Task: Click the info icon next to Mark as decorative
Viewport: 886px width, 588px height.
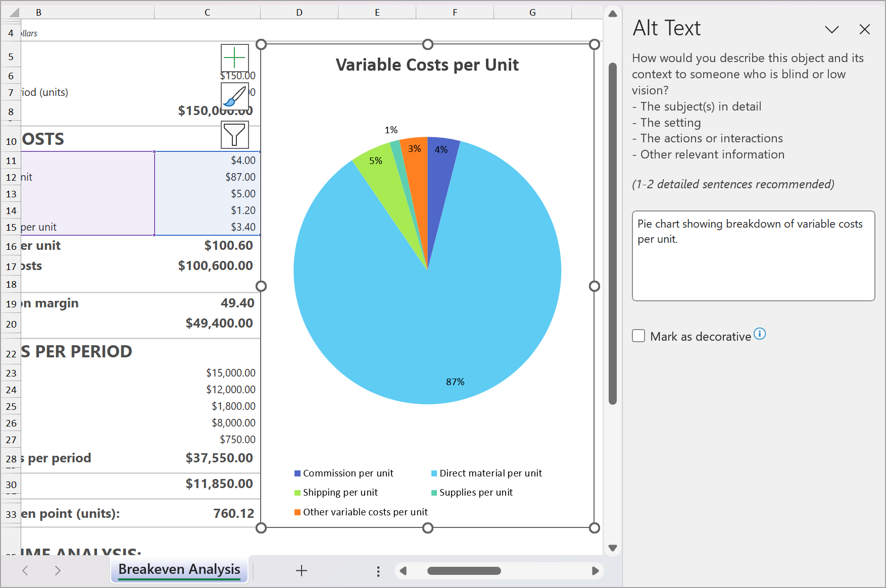Action: tap(760, 333)
